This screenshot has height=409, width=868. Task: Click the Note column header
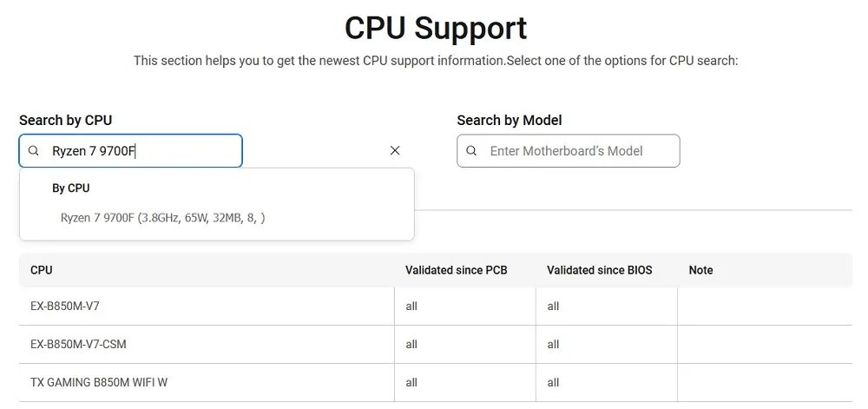coord(700,270)
